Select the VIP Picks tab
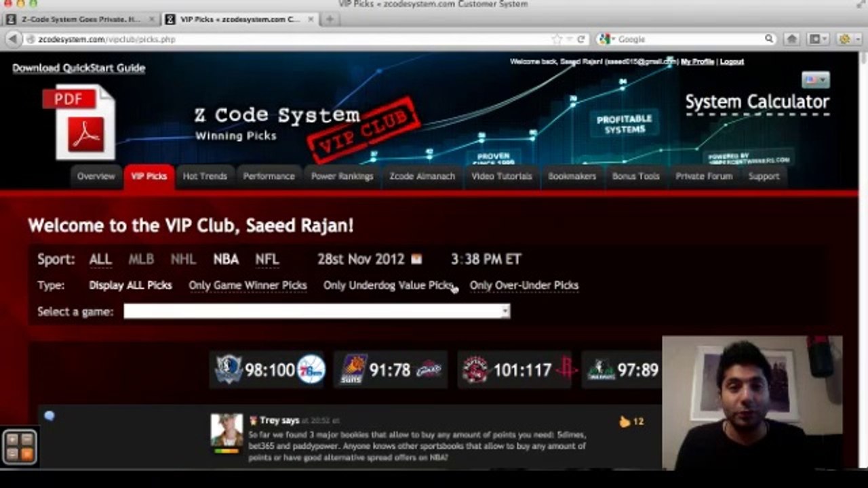This screenshot has height=488, width=868. point(149,176)
